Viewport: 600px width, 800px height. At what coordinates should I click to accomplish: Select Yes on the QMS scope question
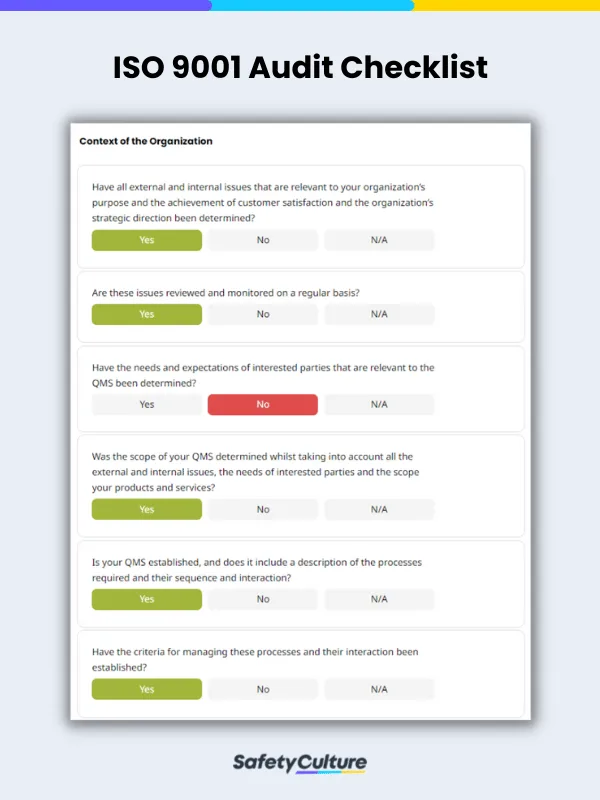[146, 509]
